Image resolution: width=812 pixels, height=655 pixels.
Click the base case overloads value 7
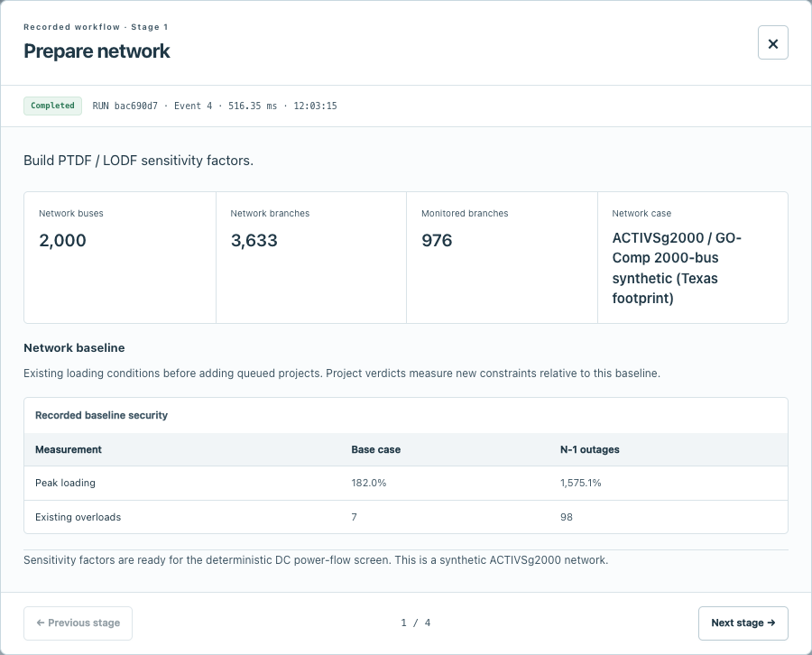click(355, 517)
